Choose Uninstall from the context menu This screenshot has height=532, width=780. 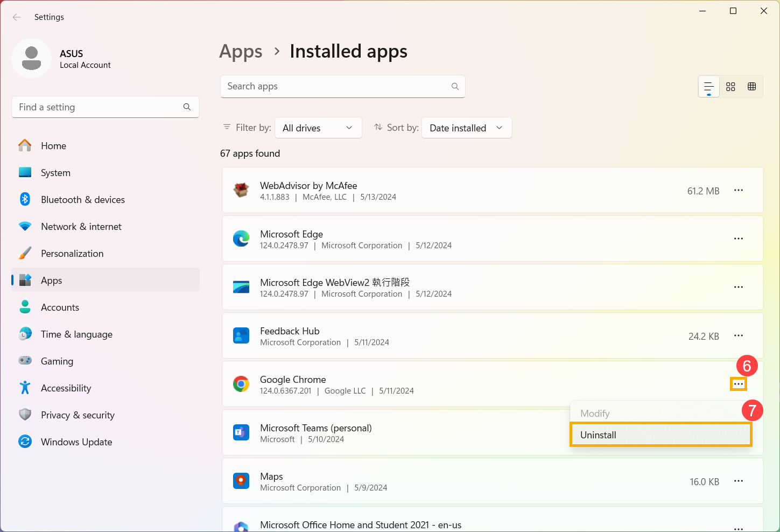pyautogui.click(x=661, y=435)
